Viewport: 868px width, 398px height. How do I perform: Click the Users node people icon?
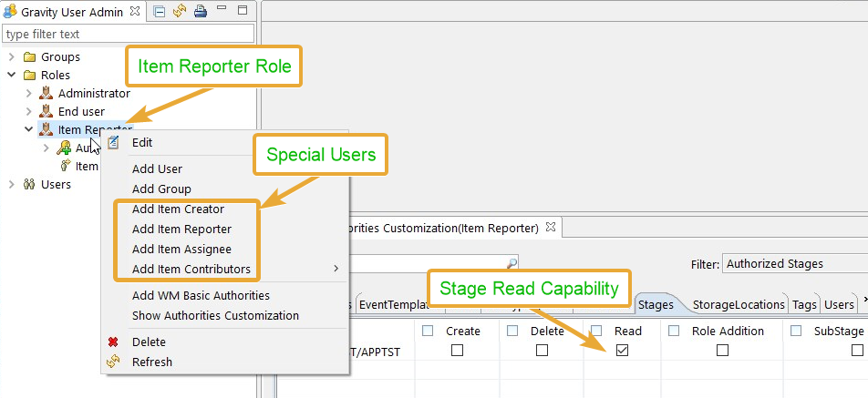(28, 184)
